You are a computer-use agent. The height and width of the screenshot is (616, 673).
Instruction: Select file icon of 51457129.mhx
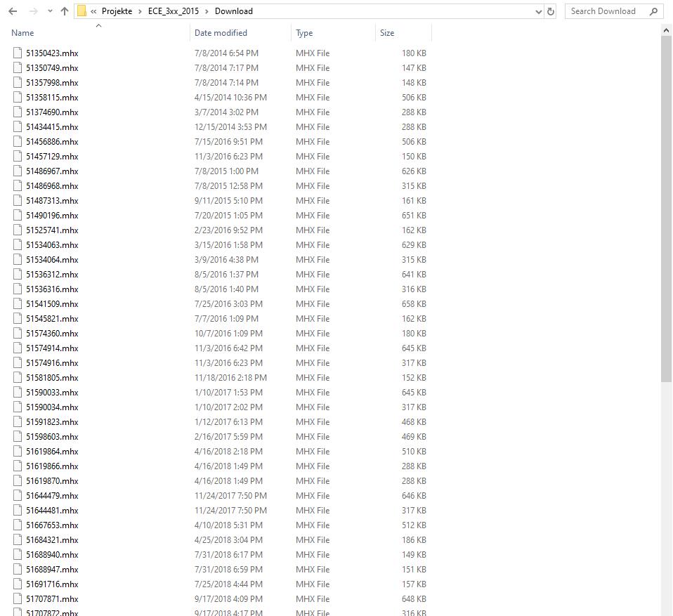18,156
